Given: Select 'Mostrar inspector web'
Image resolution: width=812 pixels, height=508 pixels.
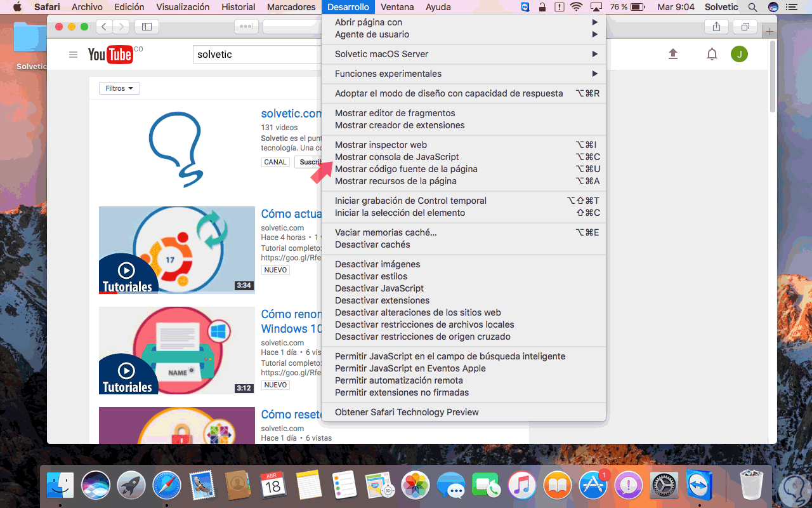Looking at the screenshot, I should click(464, 145).
